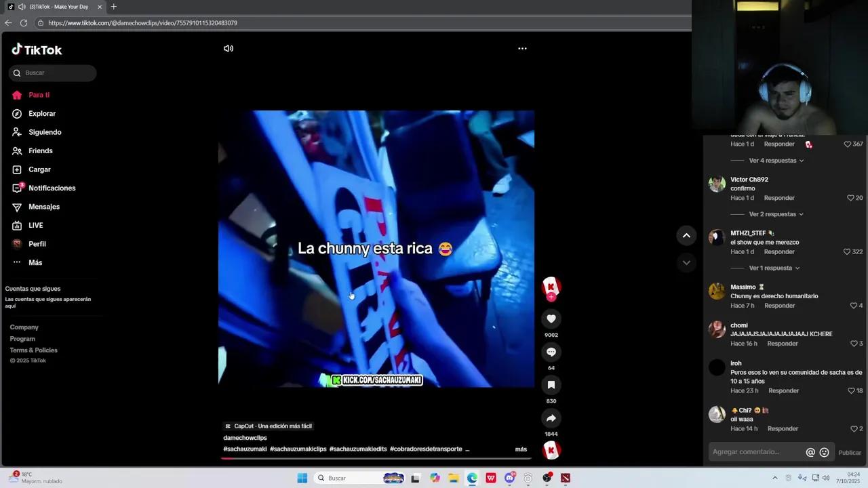868x488 pixels.
Task: Share the video with the arrow icon
Action: click(551, 418)
